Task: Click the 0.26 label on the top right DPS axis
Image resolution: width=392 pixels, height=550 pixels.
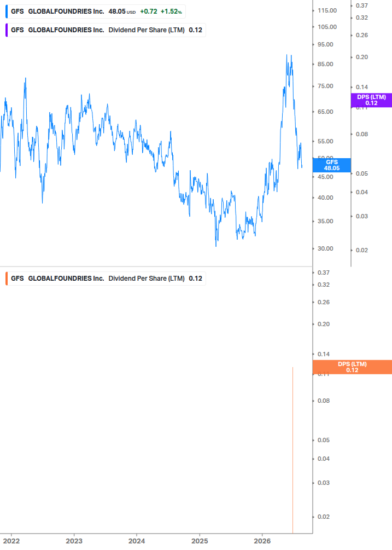Action: (362, 35)
